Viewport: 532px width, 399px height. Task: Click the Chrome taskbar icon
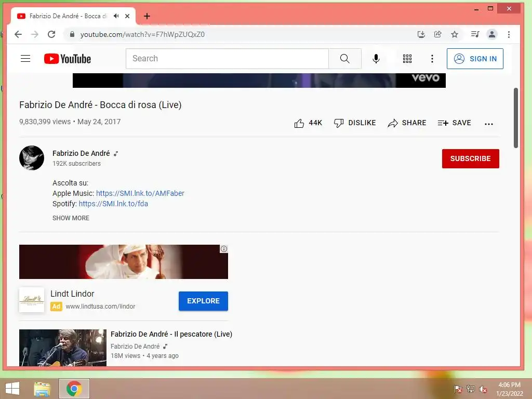click(74, 389)
